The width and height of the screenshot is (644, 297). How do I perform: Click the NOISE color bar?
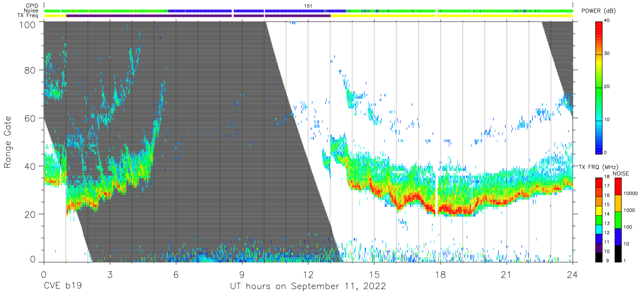[x=618, y=219]
